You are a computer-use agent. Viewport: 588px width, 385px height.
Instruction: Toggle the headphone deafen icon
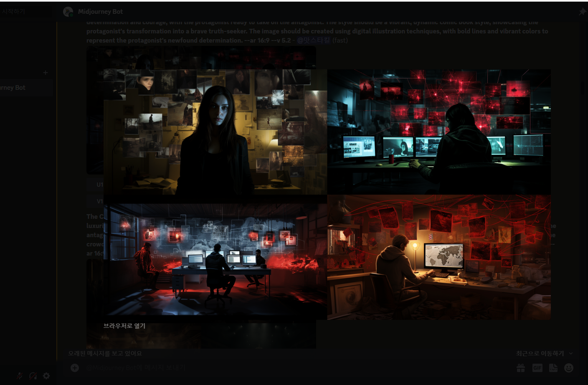[x=33, y=376]
